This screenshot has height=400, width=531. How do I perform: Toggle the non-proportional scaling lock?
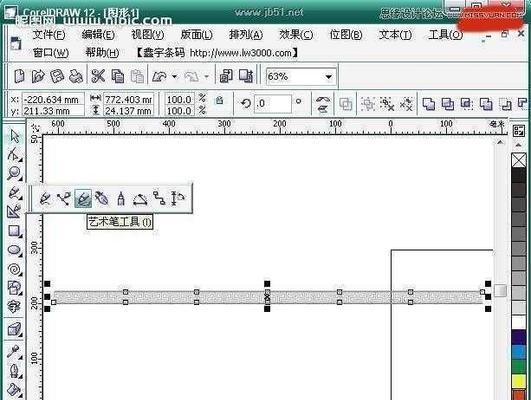(219, 100)
